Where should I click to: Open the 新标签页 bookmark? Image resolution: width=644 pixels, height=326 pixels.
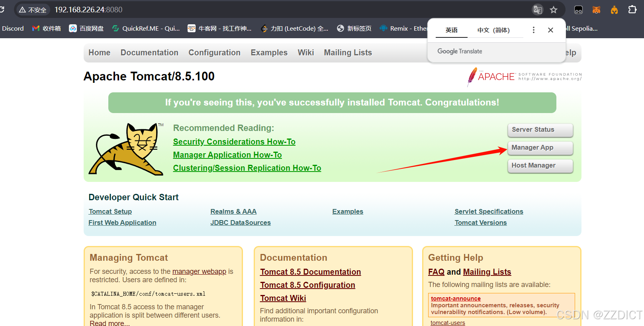click(354, 28)
